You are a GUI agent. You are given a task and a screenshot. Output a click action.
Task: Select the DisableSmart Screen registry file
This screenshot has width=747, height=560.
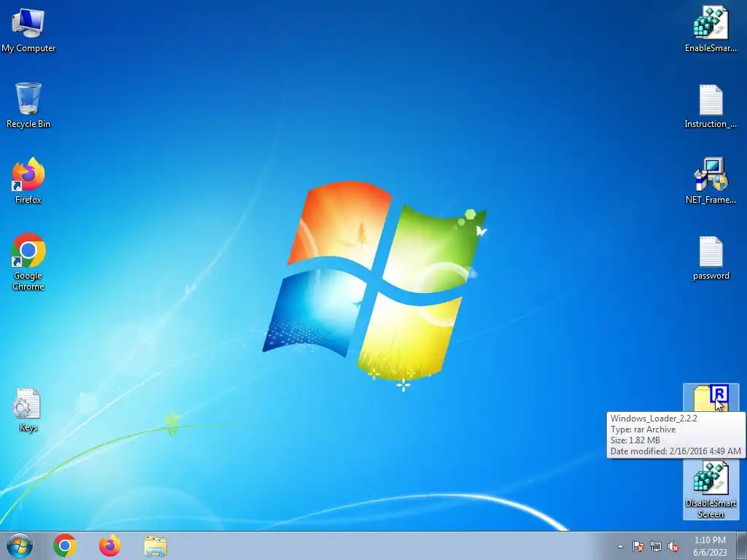click(711, 489)
